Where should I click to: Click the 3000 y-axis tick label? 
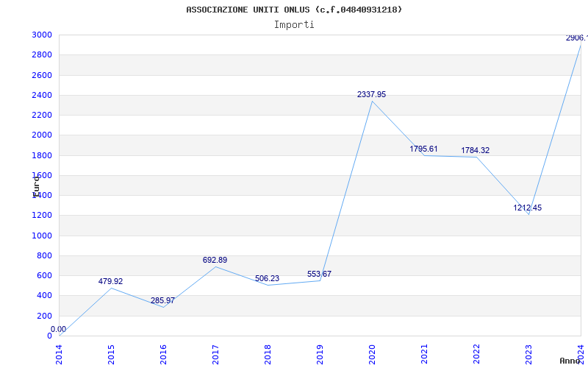pyautogui.click(x=42, y=35)
